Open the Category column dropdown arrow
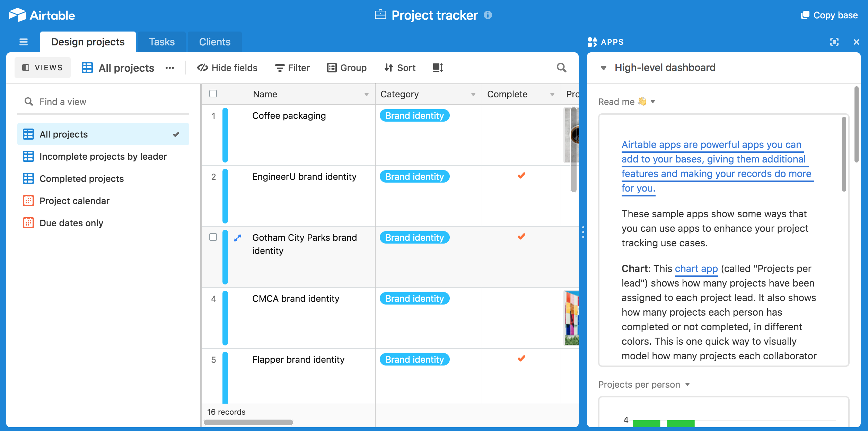Screen dimensions: 868x431 coord(473,95)
